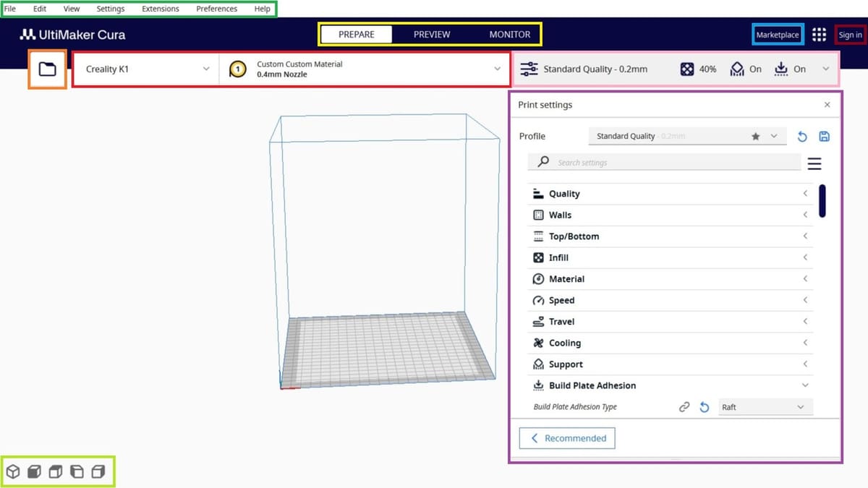Viewport: 868px width, 488px height.
Task: Click the Speed category gauge icon
Action: (x=538, y=300)
